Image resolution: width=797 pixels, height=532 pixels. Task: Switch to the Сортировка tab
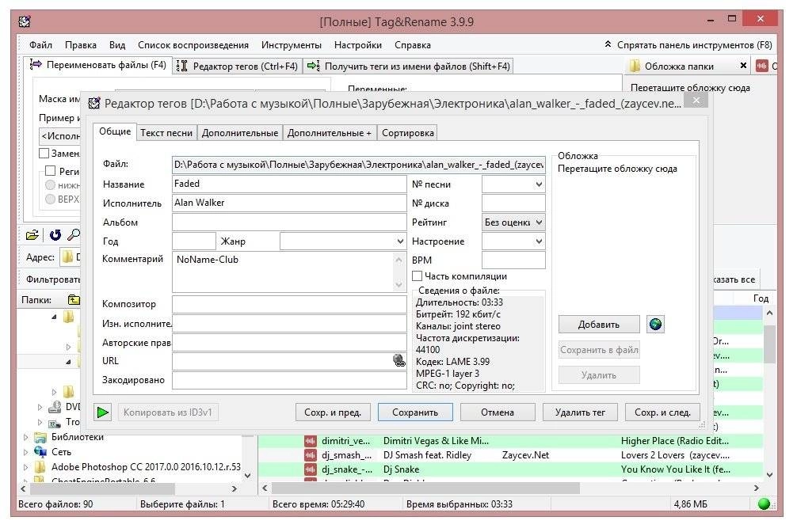click(x=408, y=133)
